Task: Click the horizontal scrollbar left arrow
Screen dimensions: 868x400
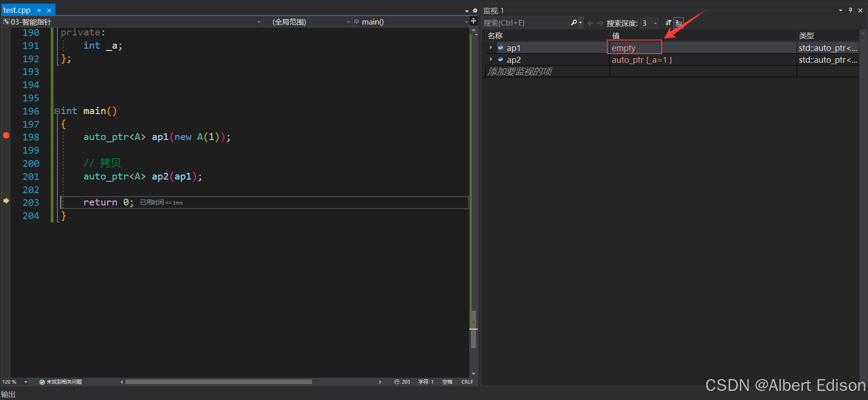Action: pyautogui.click(x=121, y=382)
